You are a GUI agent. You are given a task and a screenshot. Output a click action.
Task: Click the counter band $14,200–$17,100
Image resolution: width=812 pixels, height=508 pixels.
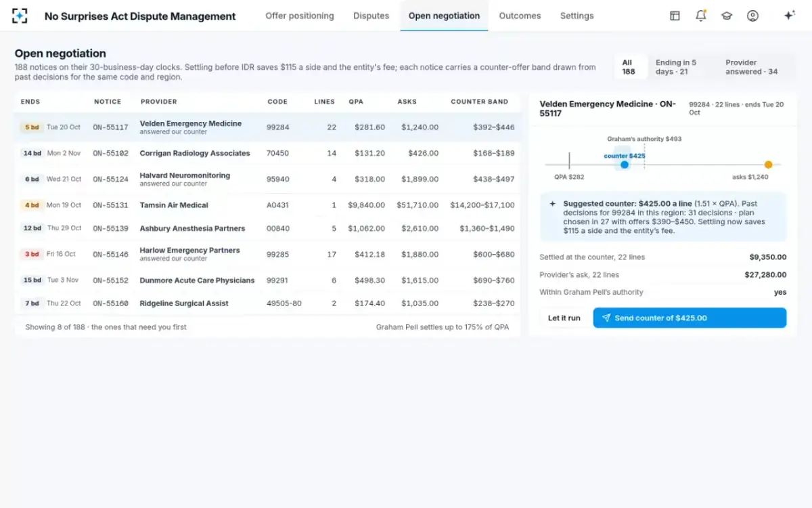[482, 205]
